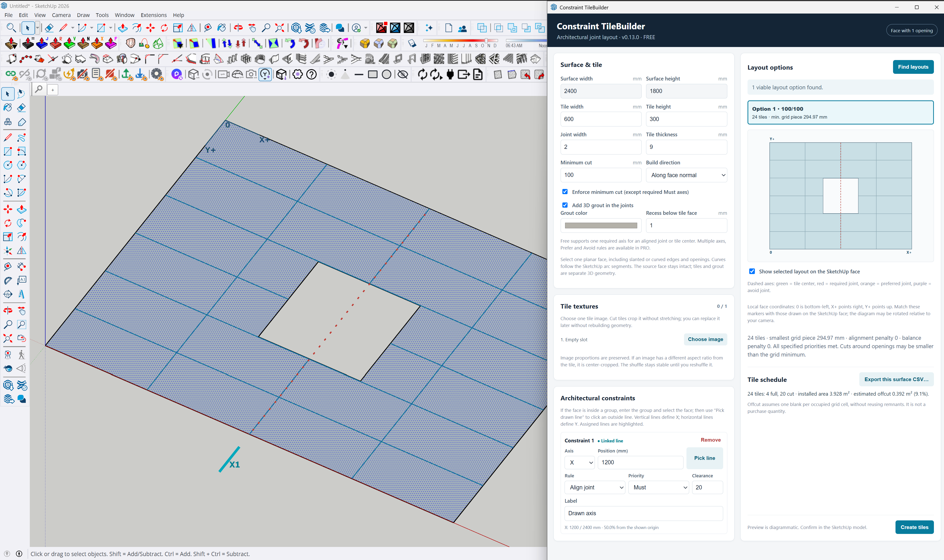Click the help question mark toolbar icon

[x=311, y=74]
